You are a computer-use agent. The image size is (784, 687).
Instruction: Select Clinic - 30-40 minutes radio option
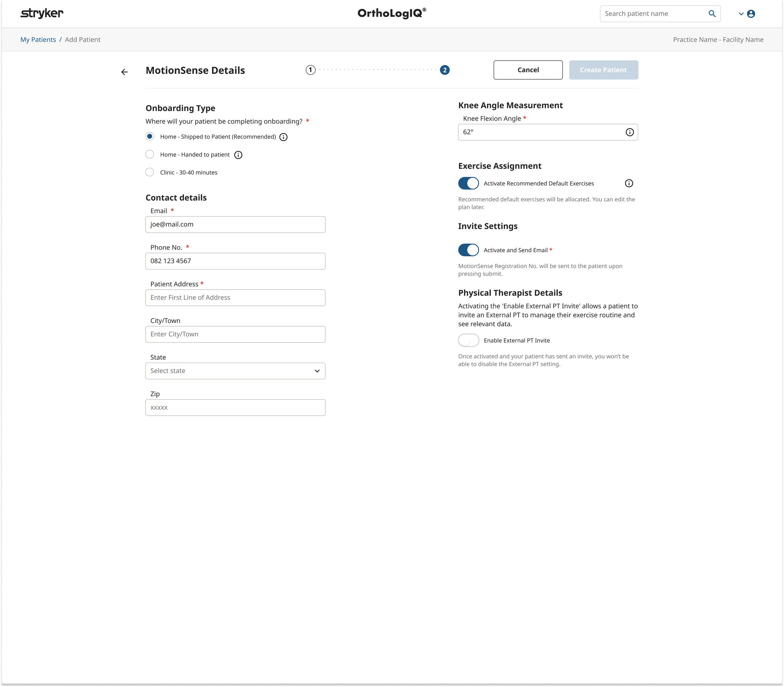coord(150,172)
